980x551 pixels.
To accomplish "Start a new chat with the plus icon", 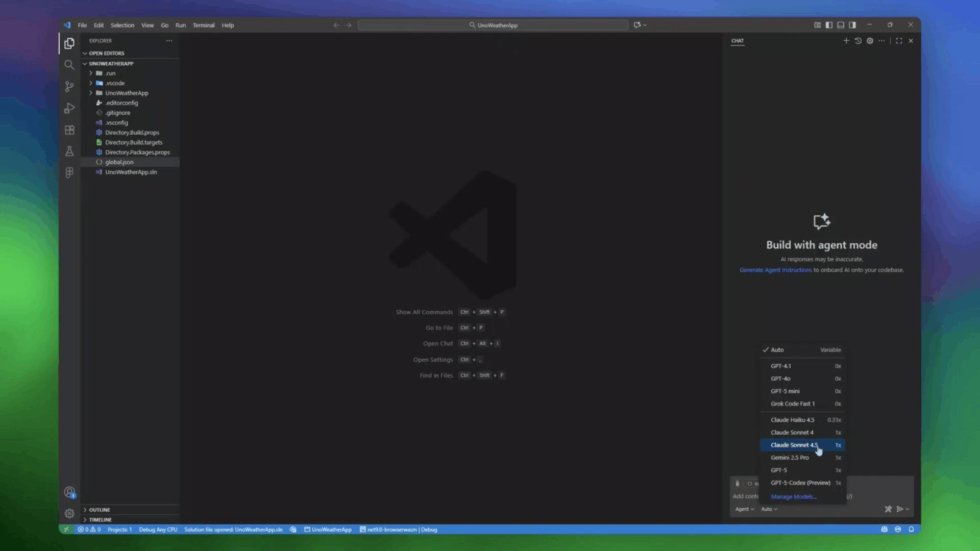I will click(846, 41).
